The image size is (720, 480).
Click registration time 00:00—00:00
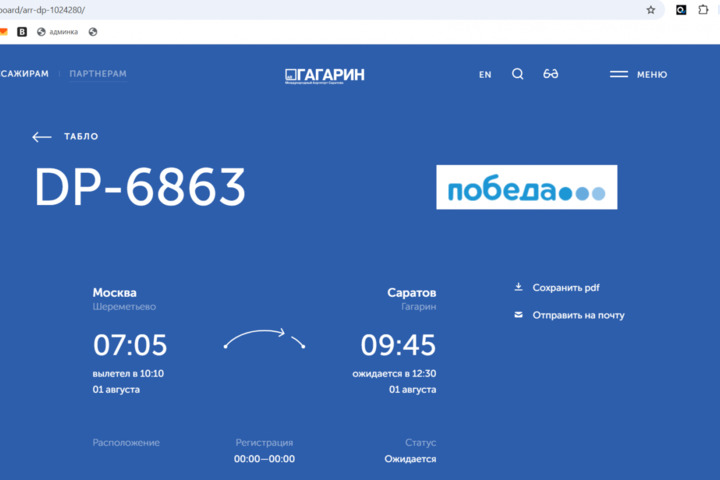pos(264,459)
